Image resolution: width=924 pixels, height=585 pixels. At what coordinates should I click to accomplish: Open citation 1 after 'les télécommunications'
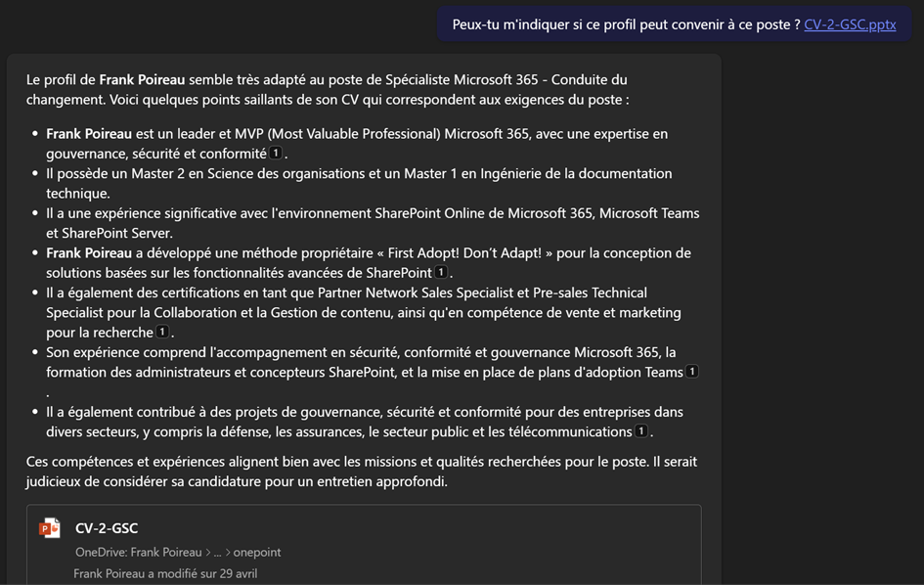(x=641, y=431)
